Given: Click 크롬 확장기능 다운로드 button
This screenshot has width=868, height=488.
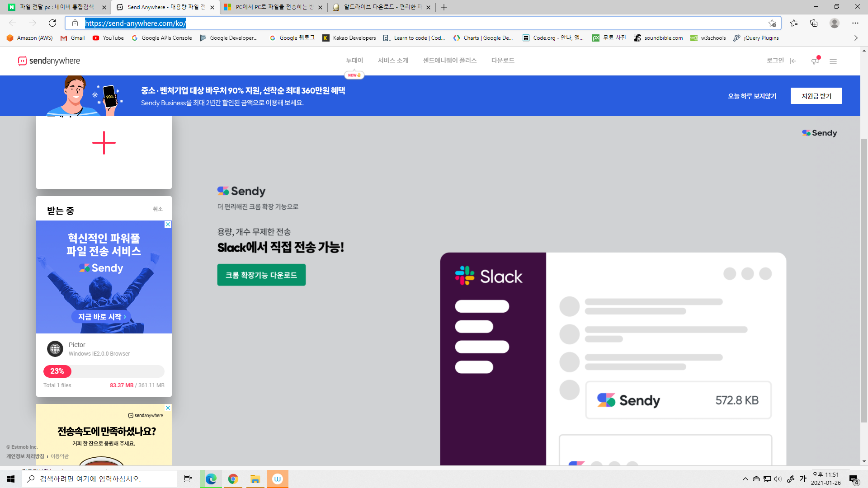Looking at the screenshot, I should coord(261,275).
